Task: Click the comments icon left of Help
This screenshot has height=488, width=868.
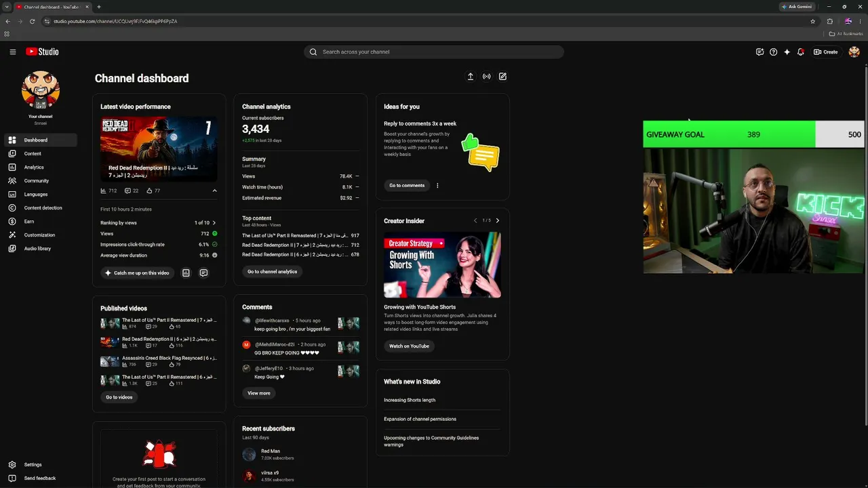Action: (x=759, y=52)
